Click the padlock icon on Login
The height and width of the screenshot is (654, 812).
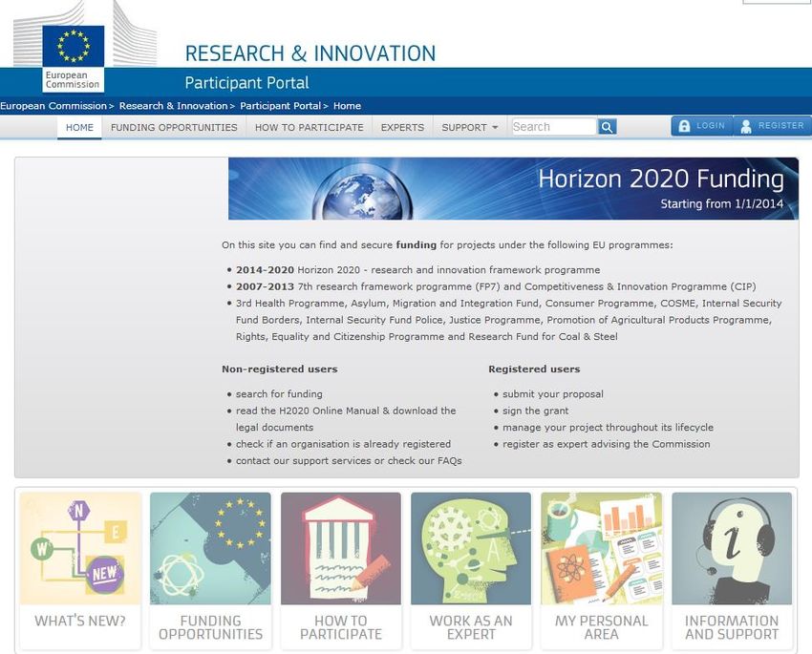[x=684, y=126]
